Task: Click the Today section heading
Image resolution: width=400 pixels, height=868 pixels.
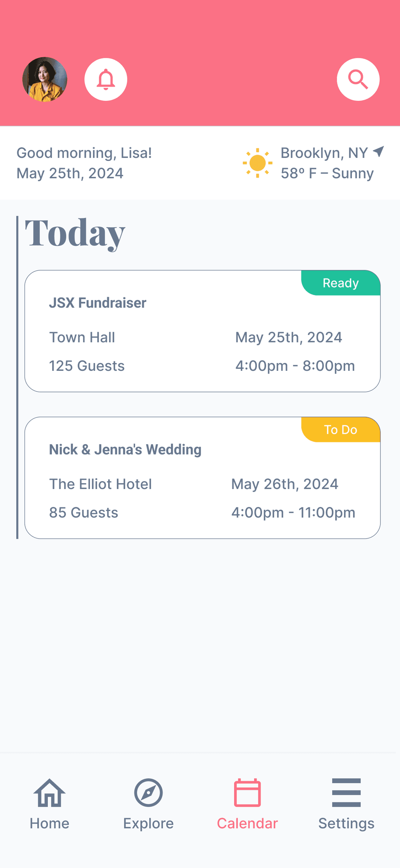Action: [x=75, y=233]
